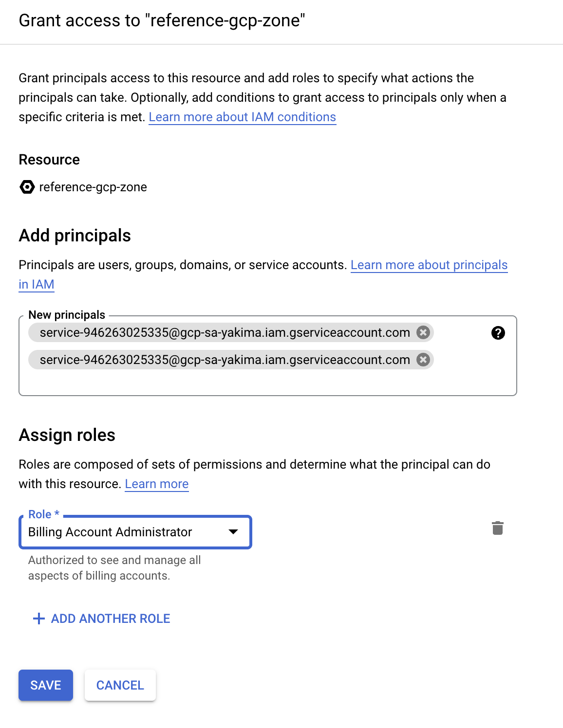The image size is (563, 728).
Task: Focus the empty New principals input area
Action: (x=267, y=382)
